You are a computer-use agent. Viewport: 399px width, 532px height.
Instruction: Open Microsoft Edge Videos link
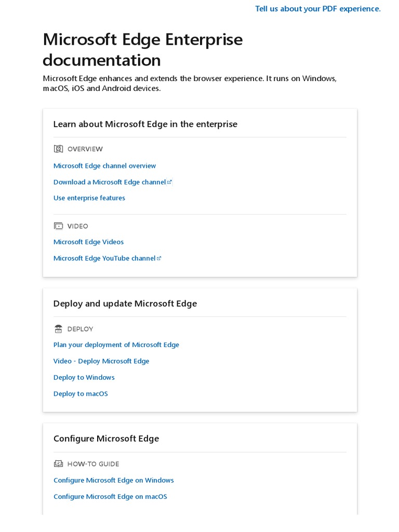click(x=88, y=242)
